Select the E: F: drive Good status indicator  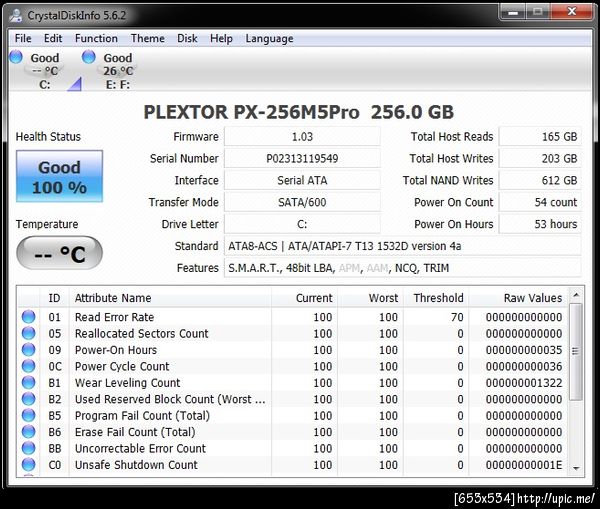pyautogui.click(x=88, y=57)
